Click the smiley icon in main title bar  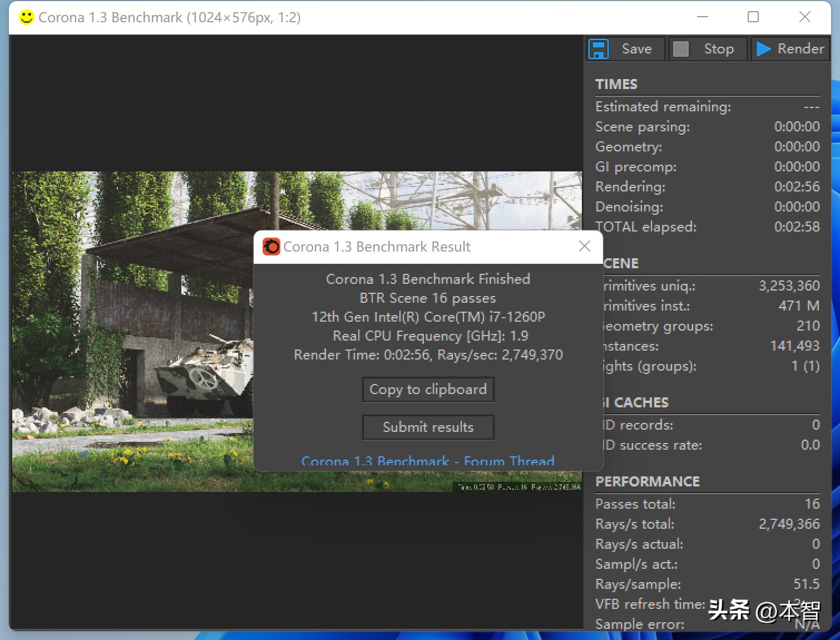pos(26,17)
